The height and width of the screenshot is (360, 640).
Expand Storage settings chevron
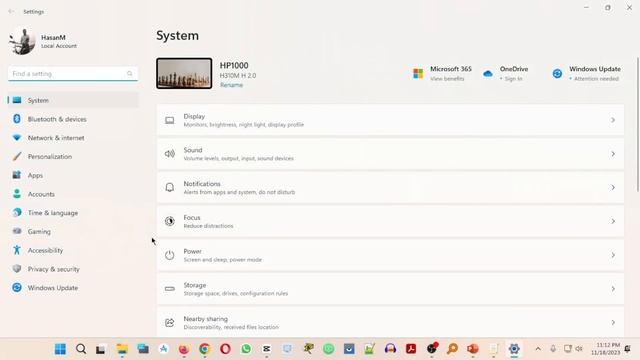click(x=613, y=289)
